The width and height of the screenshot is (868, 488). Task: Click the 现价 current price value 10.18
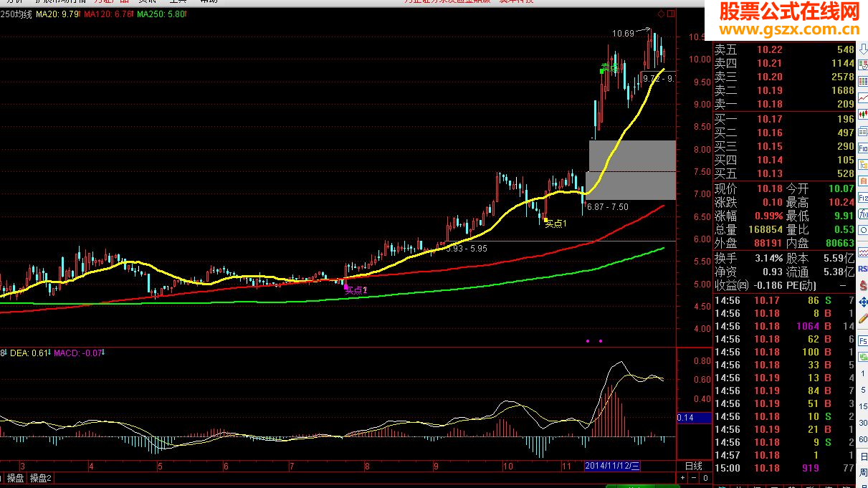(769, 189)
